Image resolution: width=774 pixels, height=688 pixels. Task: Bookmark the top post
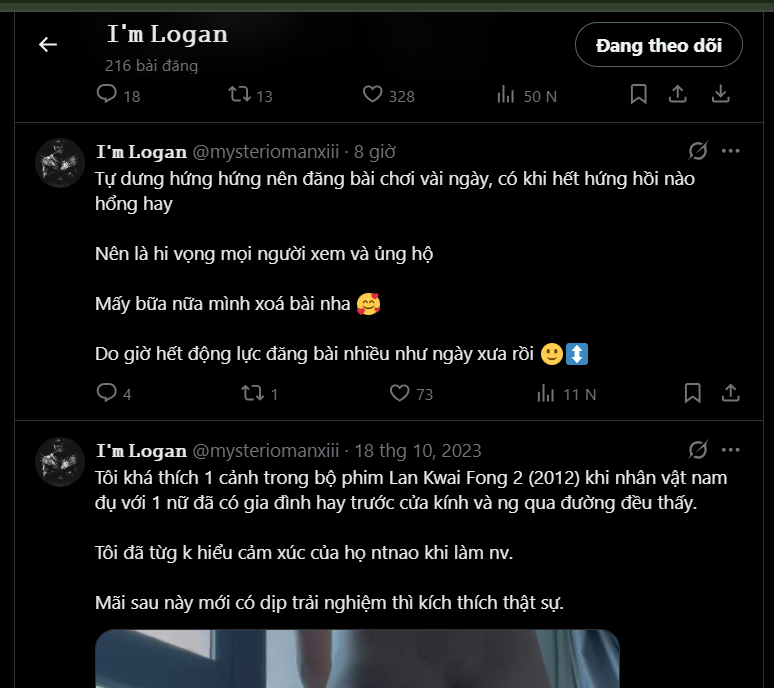pos(639,94)
